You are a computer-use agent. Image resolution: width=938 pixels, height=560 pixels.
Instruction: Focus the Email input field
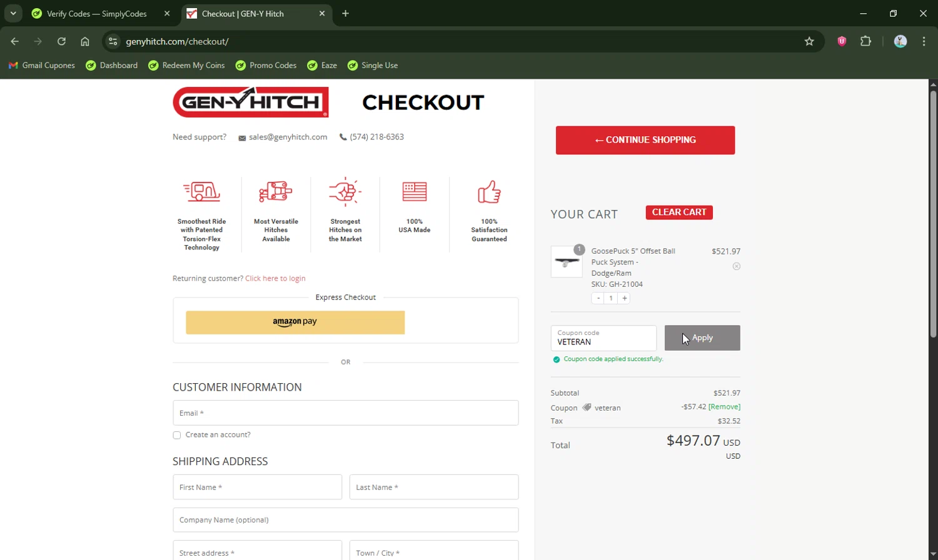[x=346, y=412]
